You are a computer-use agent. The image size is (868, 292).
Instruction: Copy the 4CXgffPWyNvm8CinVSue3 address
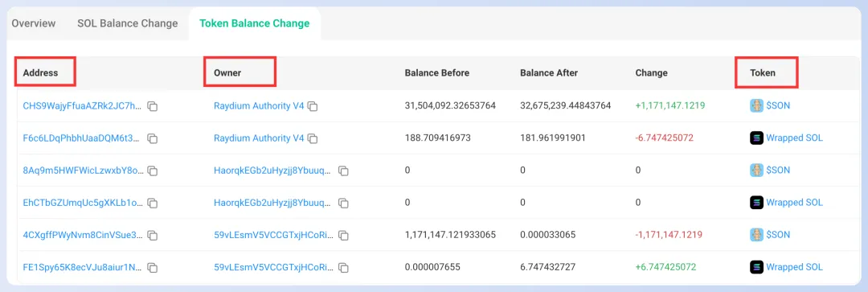pyautogui.click(x=152, y=236)
